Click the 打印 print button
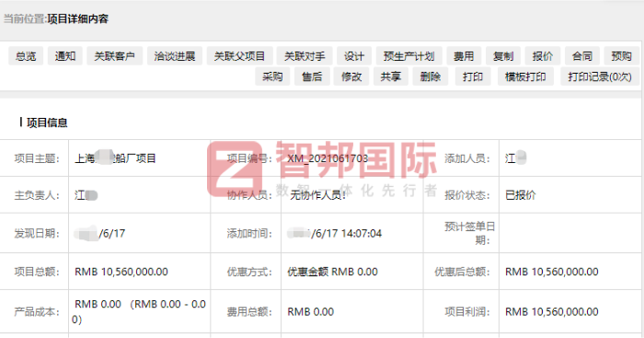Screen dimensions: 644x338 [x=473, y=76]
